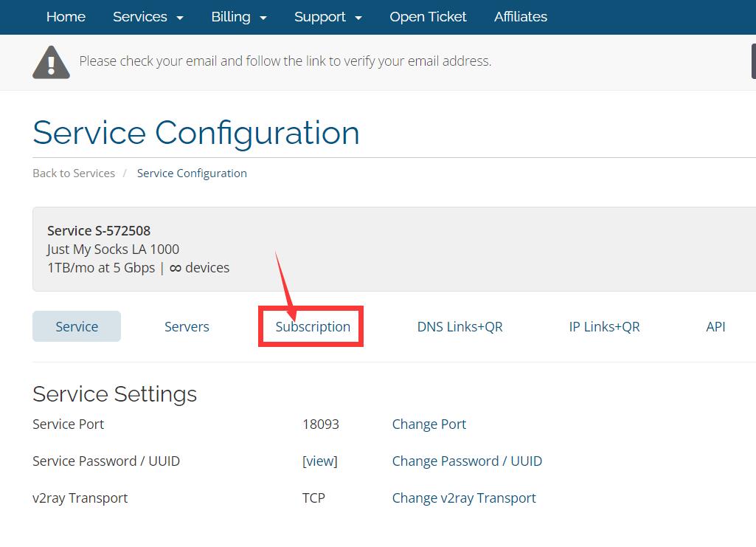Switch to the IP Links+QR tab
The height and width of the screenshot is (547, 756).
604,326
